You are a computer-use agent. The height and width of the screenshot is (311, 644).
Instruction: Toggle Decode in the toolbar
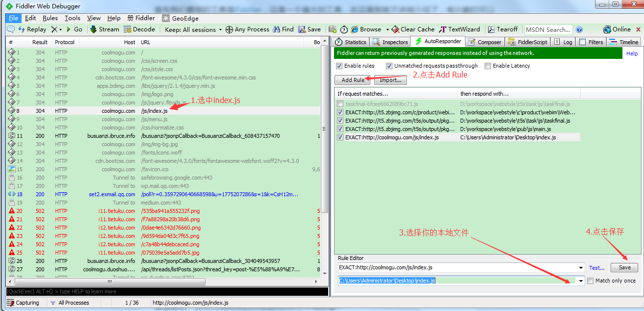(x=139, y=29)
